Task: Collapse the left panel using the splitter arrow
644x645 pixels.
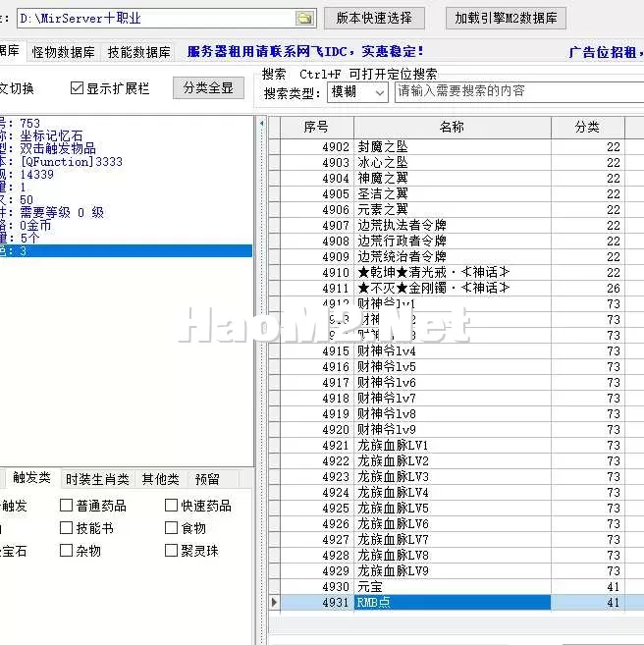Action: tap(261, 123)
